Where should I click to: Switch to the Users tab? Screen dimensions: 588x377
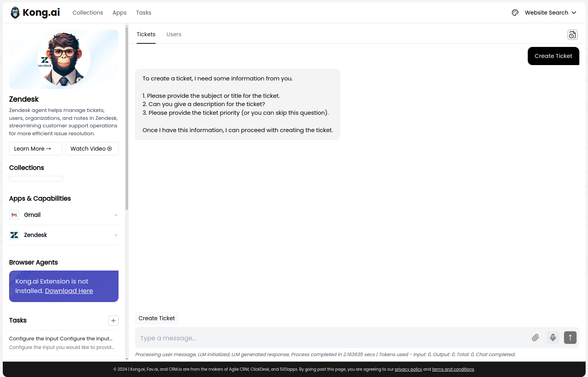coord(174,34)
